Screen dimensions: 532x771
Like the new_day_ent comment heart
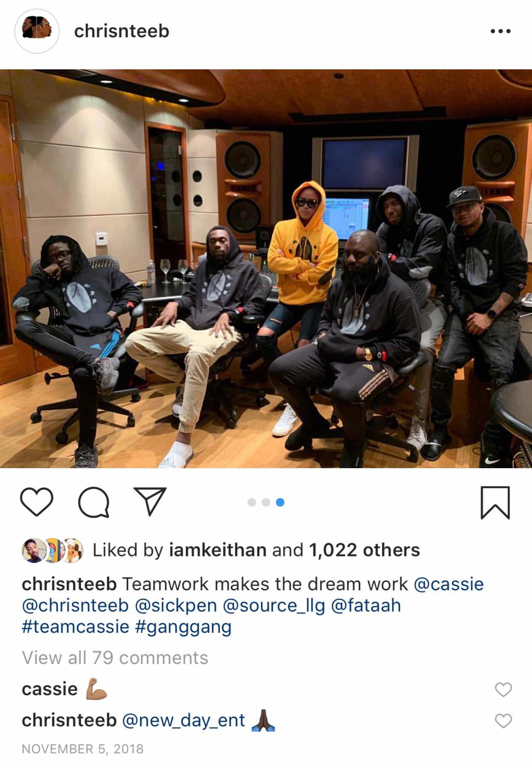[503, 721]
